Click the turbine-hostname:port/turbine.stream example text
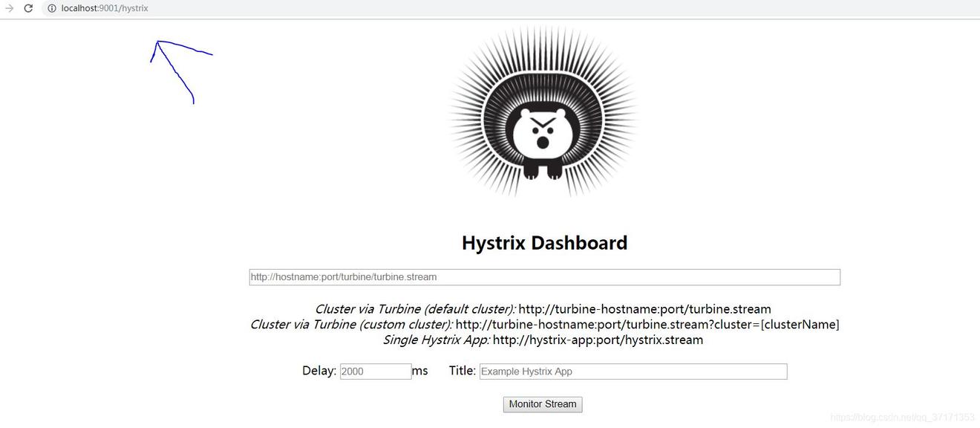The height and width of the screenshot is (428, 980). pos(644,309)
